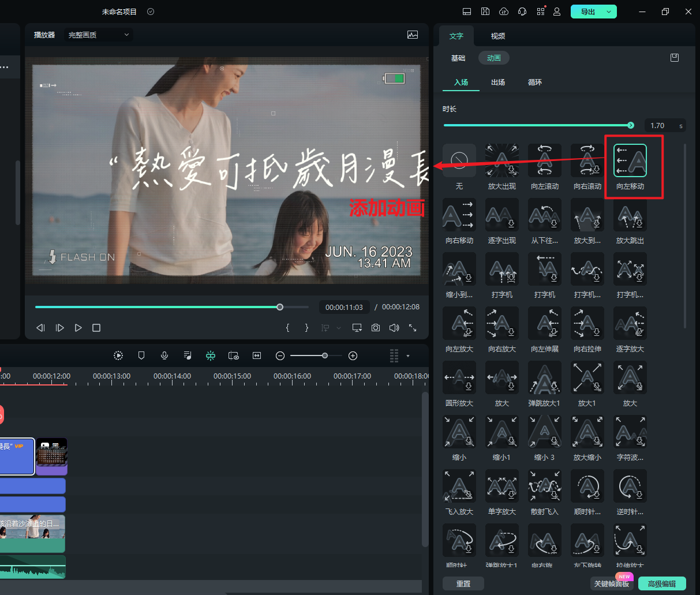
Task: Click the cloud upload icon in title bar
Action: [504, 12]
